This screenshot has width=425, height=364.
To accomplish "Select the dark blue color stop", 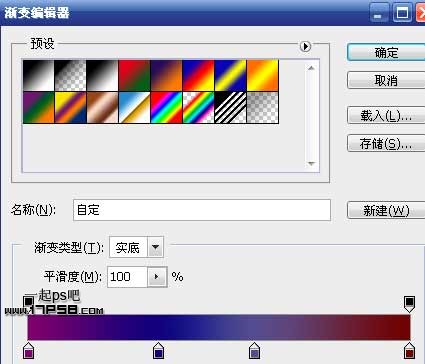I will [158, 350].
